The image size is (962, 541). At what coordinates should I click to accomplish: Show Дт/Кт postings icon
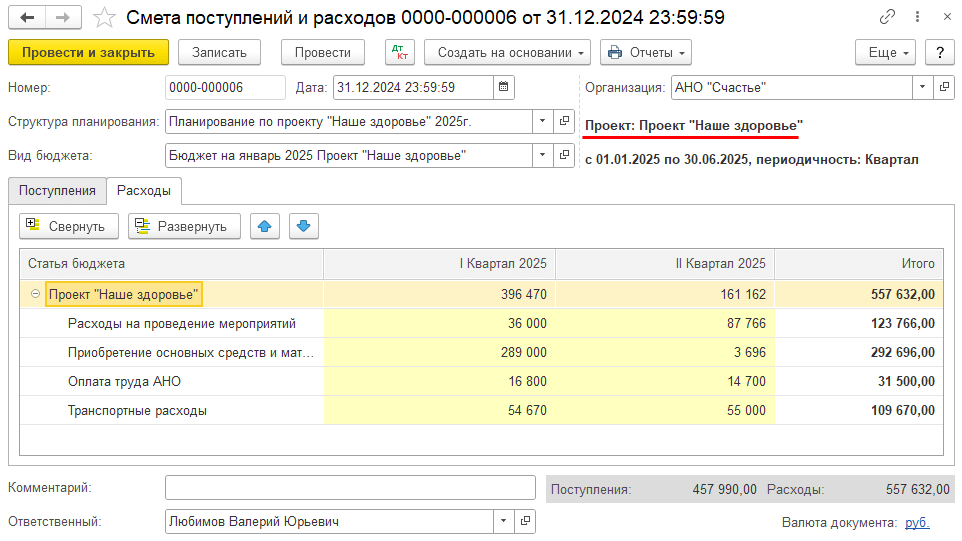tap(400, 53)
